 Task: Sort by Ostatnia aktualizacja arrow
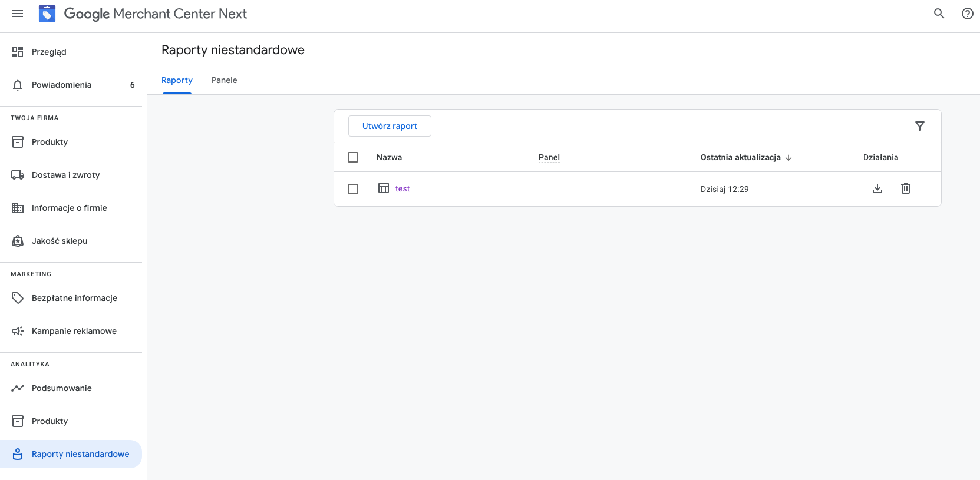pyautogui.click(x=788, y=158)
